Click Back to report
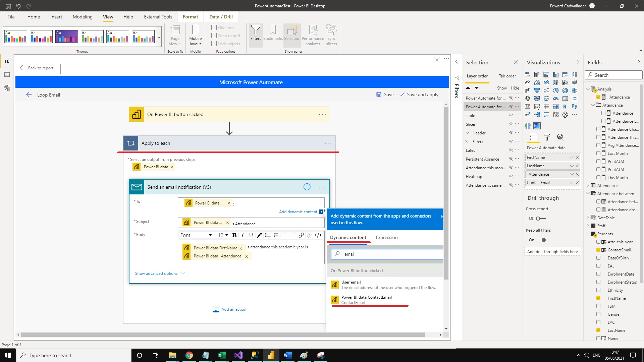The image size is (644, 362). pyautogui.click(x=37, y=68)
